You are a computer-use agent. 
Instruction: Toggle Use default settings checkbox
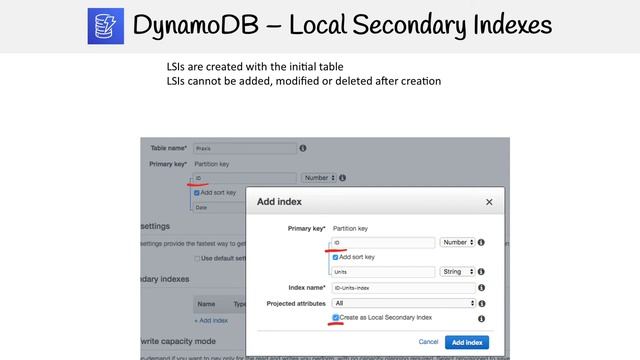point(197,259)
